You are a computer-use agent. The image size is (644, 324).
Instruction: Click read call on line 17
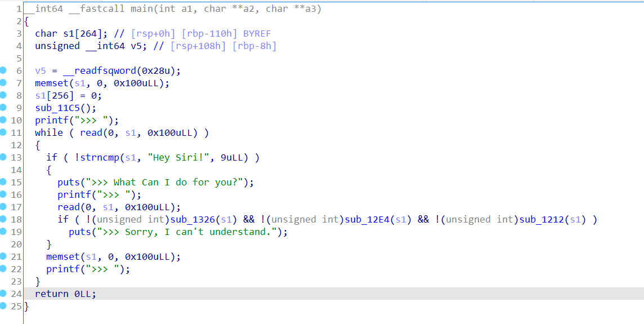(x=69, y=207)
